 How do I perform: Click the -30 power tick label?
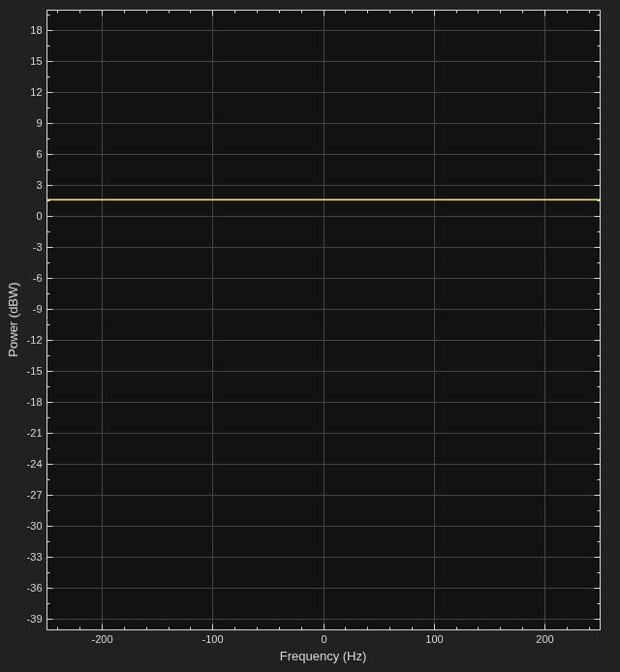(x=35, y=527)
